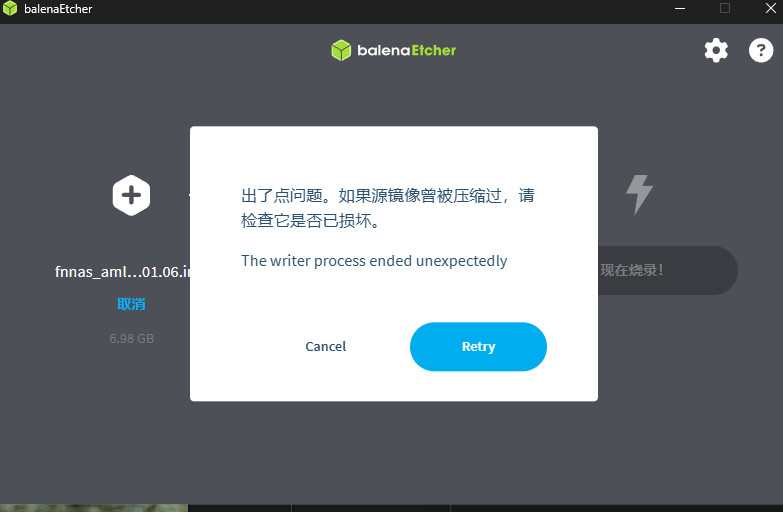Select the fnnas_aml image file name
The width and height of the screenshot is (783, 512).
point(122,272)
